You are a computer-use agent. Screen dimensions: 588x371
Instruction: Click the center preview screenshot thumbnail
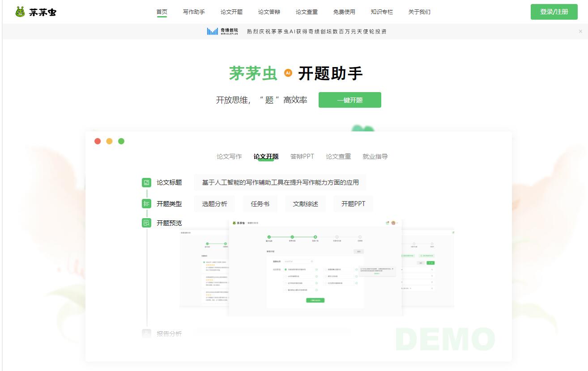click(x=315, y=267)
